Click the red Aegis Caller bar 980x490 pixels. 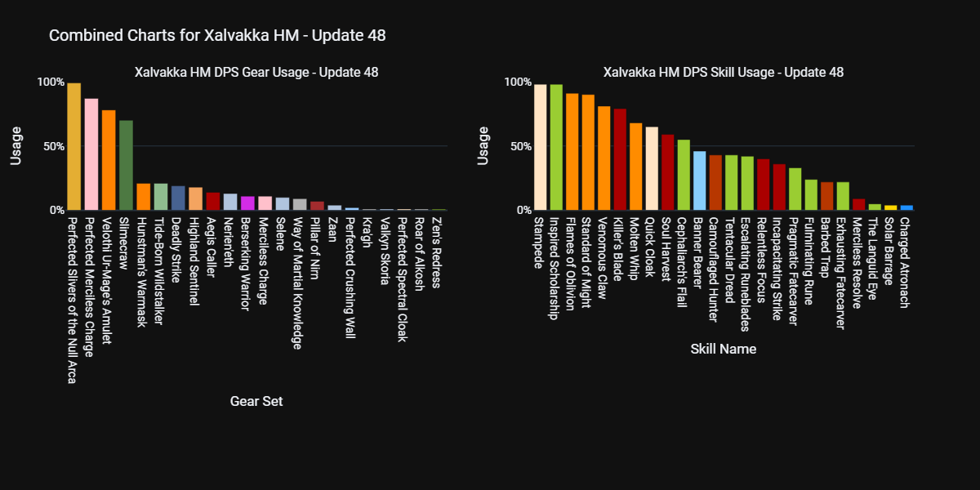212,202
